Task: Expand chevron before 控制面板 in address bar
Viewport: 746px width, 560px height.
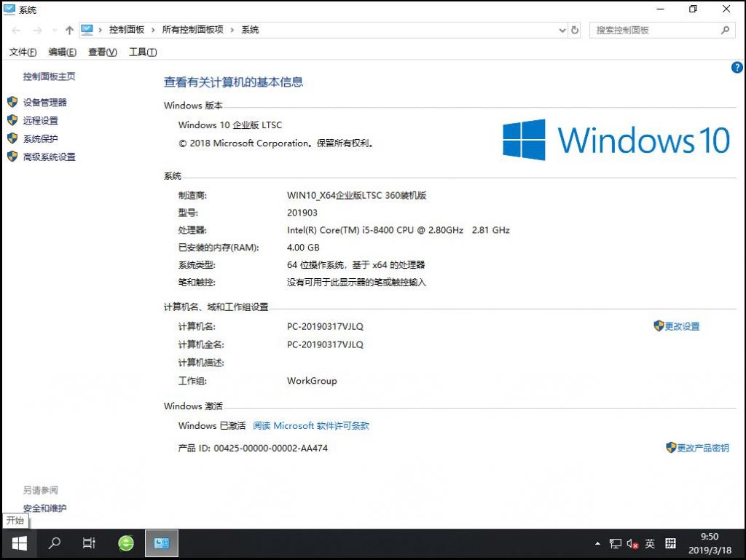Action: [x=101, y=30]
